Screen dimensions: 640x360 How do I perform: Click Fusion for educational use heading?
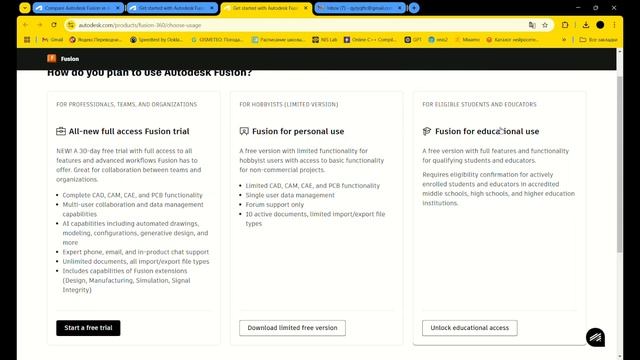[x=487, y=131]
